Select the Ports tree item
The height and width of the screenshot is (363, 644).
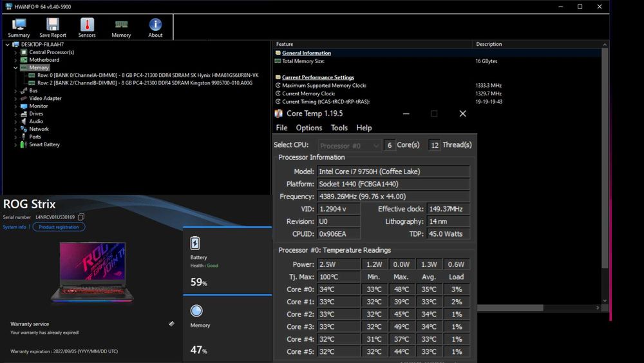tap(35, 137)
